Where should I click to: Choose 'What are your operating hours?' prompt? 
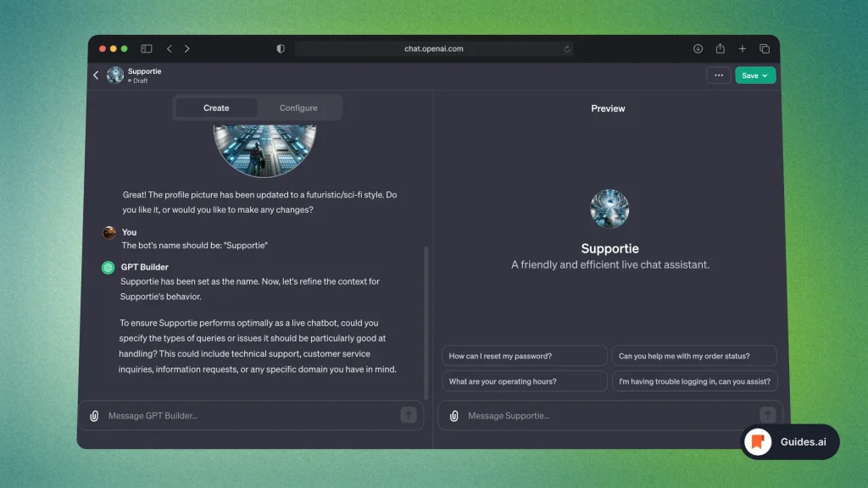click(x=524, y=381)
